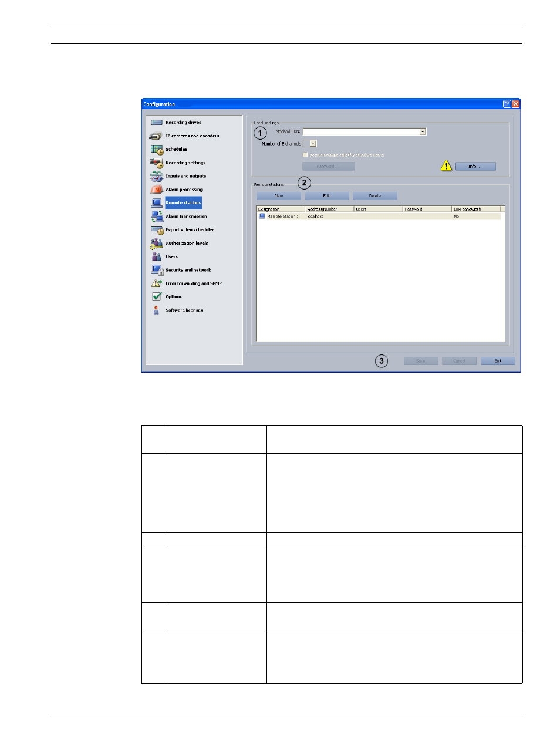Click the Inputs and outputs icon

click(x=156, y=176)
